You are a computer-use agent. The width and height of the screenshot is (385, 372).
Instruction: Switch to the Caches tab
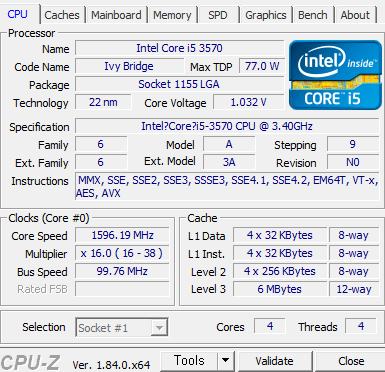point(62,15)
